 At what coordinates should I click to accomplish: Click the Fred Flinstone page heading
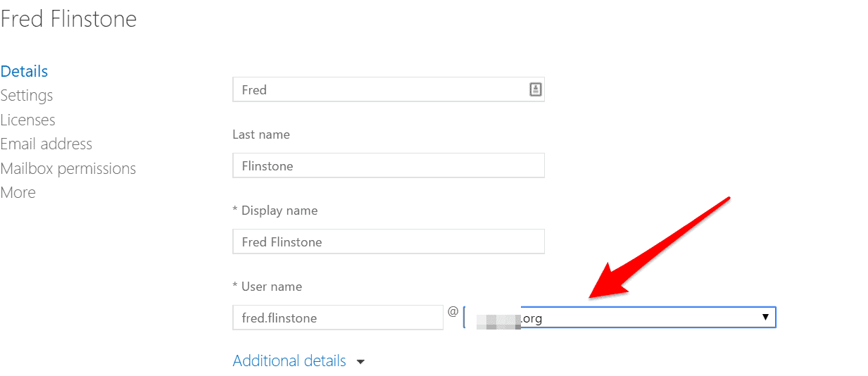click(68, 19)
